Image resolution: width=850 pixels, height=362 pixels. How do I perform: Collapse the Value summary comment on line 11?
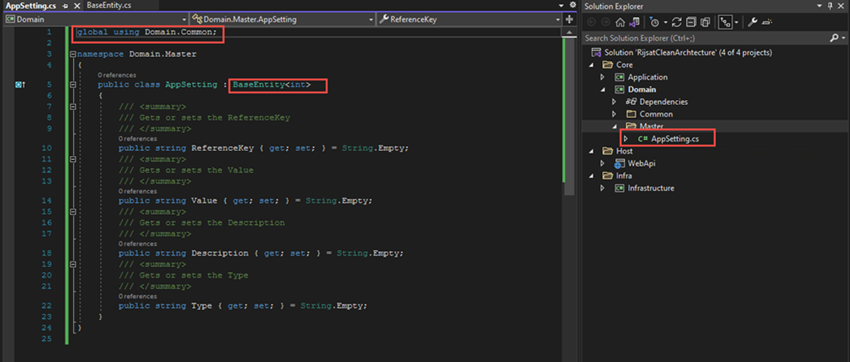tap(73, 159)
